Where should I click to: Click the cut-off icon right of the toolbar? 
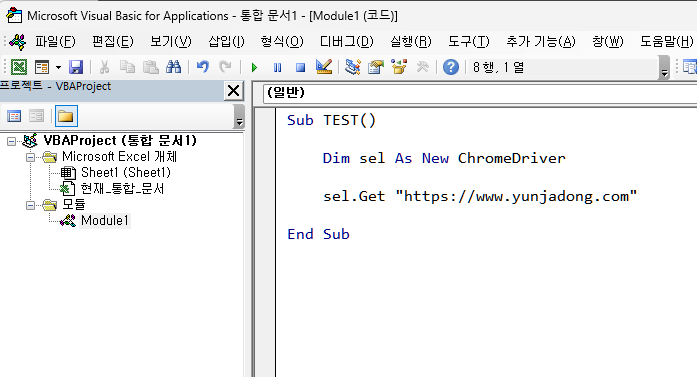pyautogui.click(x=689, y=67)
